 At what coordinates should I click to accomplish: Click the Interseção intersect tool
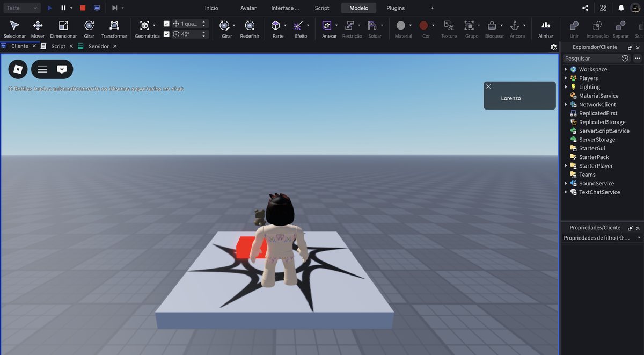597,29
